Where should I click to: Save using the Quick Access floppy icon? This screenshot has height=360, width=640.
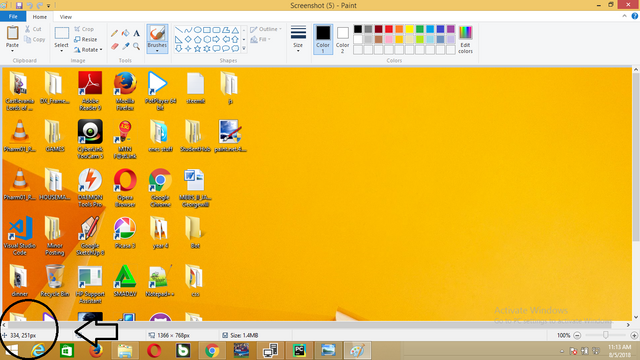point(19,5)
